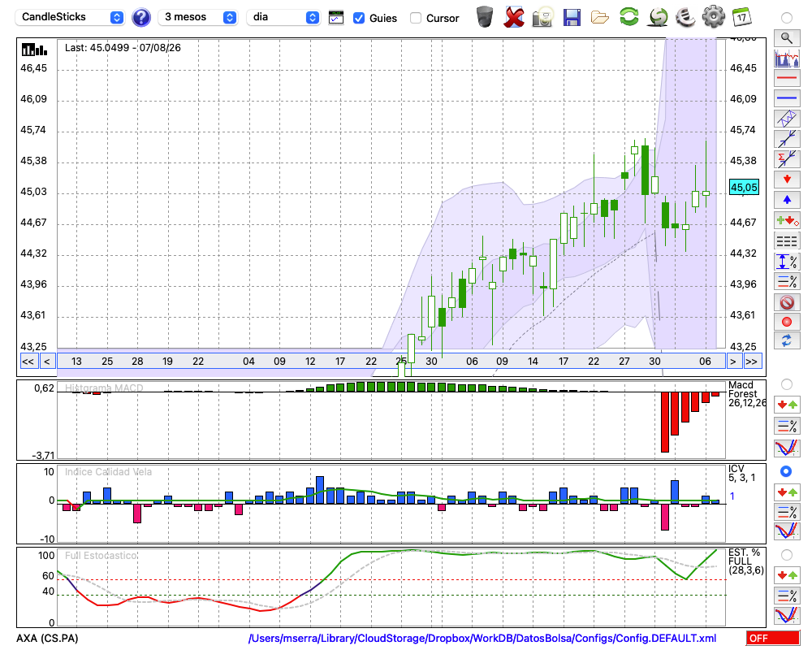Click the >> jump to end button
Viewport: 812px width, 650px height.
pyautogui.click(x=751, y=362)
